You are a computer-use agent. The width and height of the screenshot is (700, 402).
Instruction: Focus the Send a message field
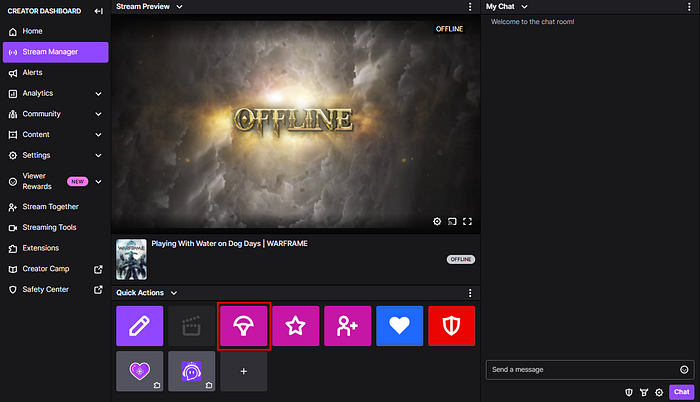(x=582, y=370)
